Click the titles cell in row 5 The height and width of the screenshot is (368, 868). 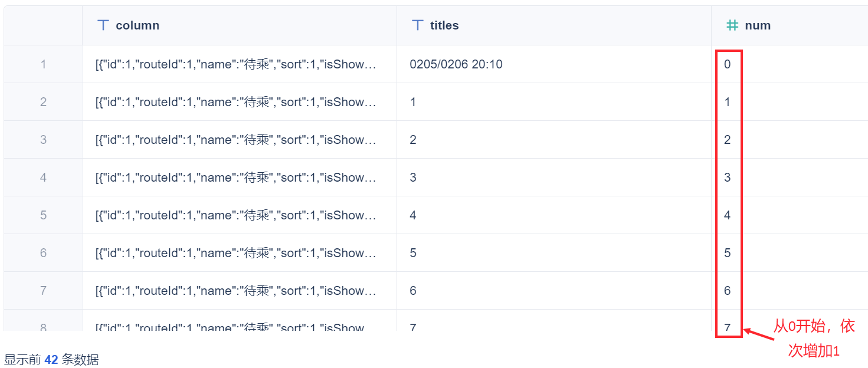[413, 215]
